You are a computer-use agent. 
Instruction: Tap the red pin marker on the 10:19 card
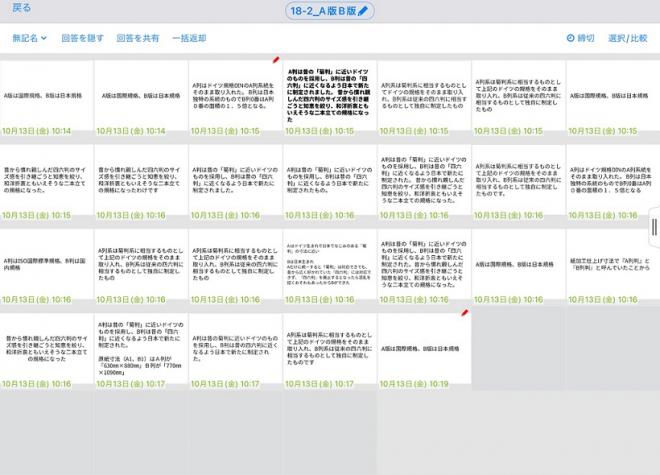tap(464, 312)
